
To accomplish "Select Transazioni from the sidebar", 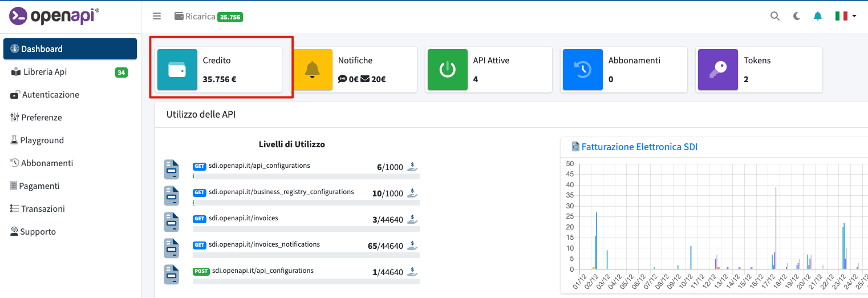I will pyautogui.click(x=43, y=209).
